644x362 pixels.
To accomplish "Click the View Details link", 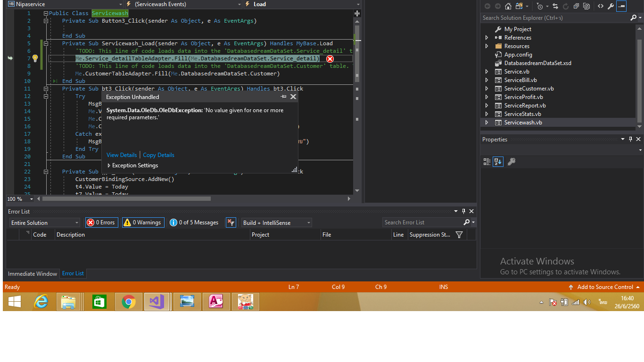I will click(x=122, y=155).
